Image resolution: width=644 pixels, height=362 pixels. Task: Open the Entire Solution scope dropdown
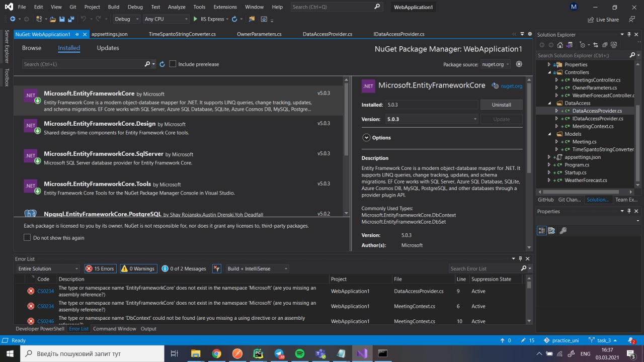[48, 268]
